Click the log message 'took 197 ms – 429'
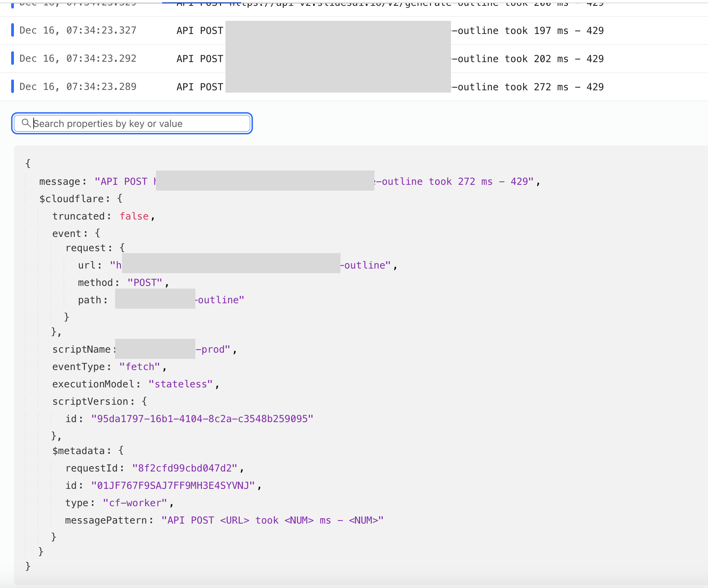Viewport: 708px width, 588px height. 554,30
